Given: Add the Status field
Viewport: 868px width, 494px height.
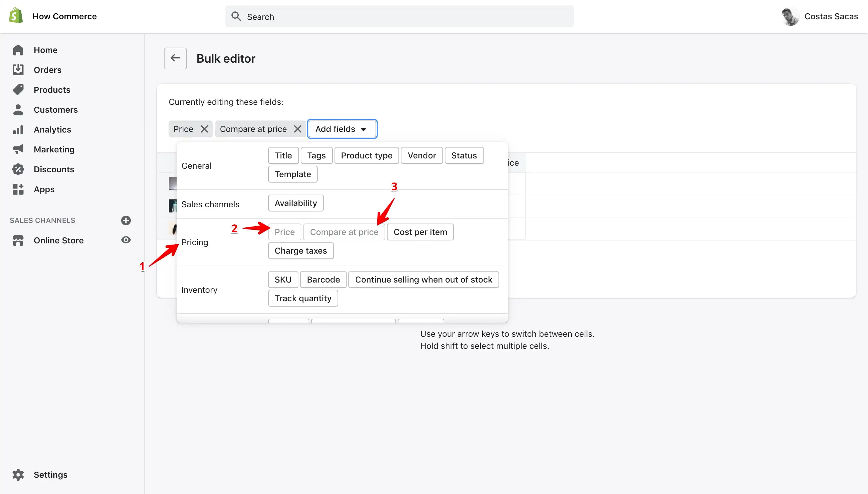Looking at the screenshot, I should coord(464,155).
